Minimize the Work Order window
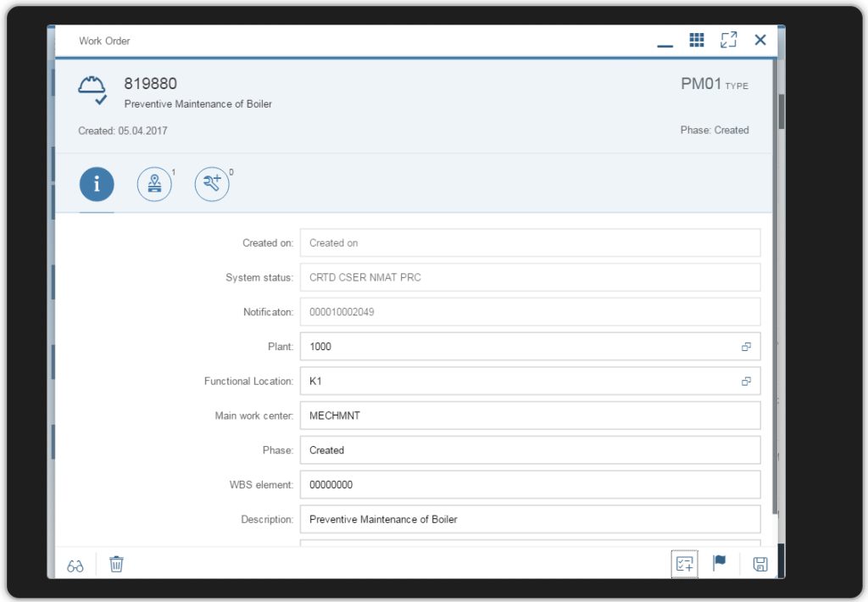This screenshot has width=868, height=602. click(665, 46)
